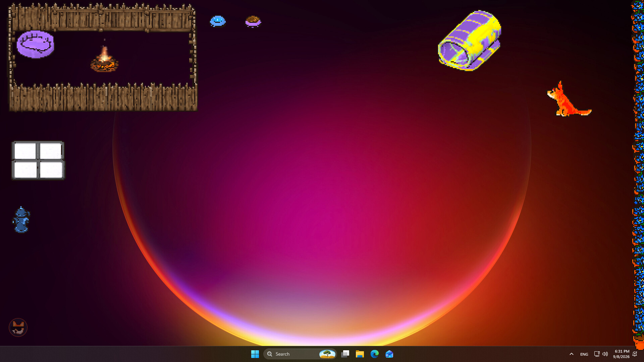Open the Windows Start menu
Screen dimensions: 644x362
tap(255, 354)
